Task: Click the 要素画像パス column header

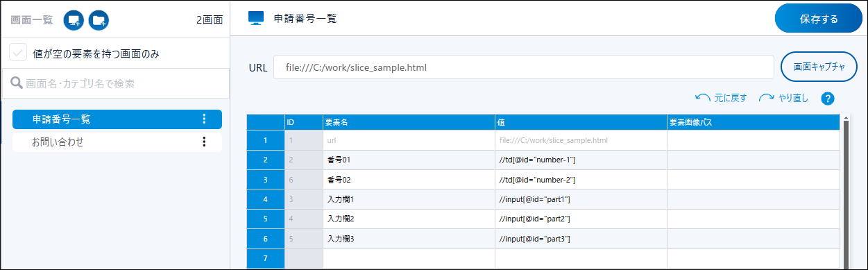Action: click(754, 122)
